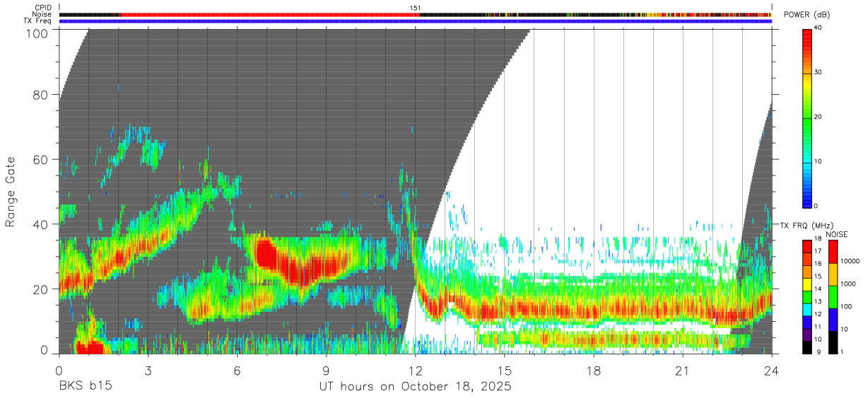Viewport: 868px width, 401px height.
Task: Click the red ground scatter patch near hour 1
Action: click(x=89, y=347)
